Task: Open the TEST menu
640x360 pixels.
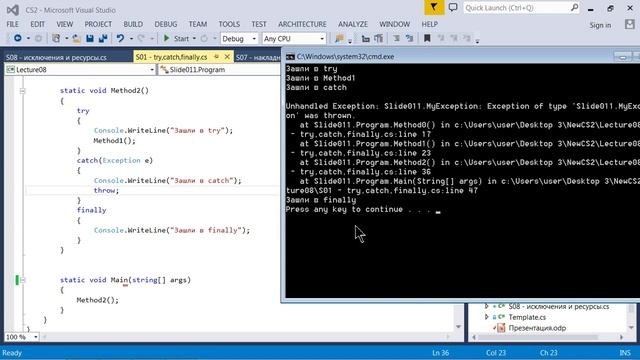Action: point(259,24)
